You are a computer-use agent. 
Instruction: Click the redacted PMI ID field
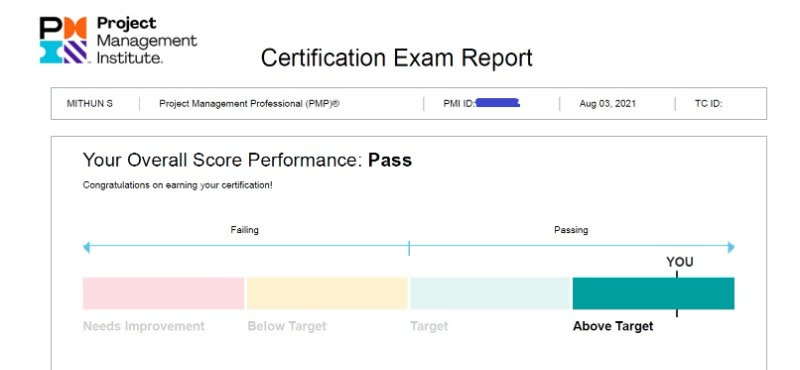pos(497,103)
